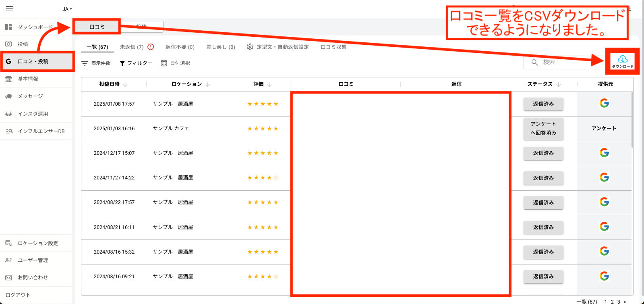The height and width of the screenshot is (304, 644).
Task: Open the ダッシュボード sidebar item
Action: 35,27
